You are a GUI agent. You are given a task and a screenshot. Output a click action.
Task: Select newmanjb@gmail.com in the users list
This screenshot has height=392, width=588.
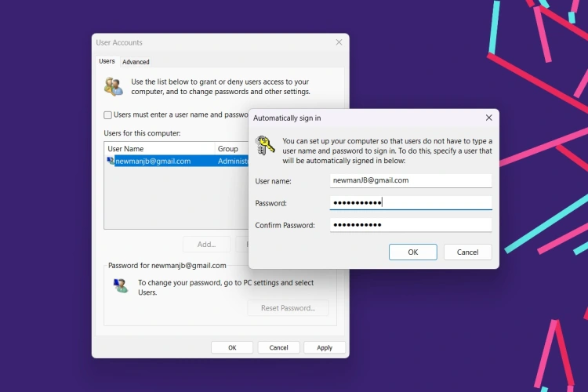(x=153, y=161)
